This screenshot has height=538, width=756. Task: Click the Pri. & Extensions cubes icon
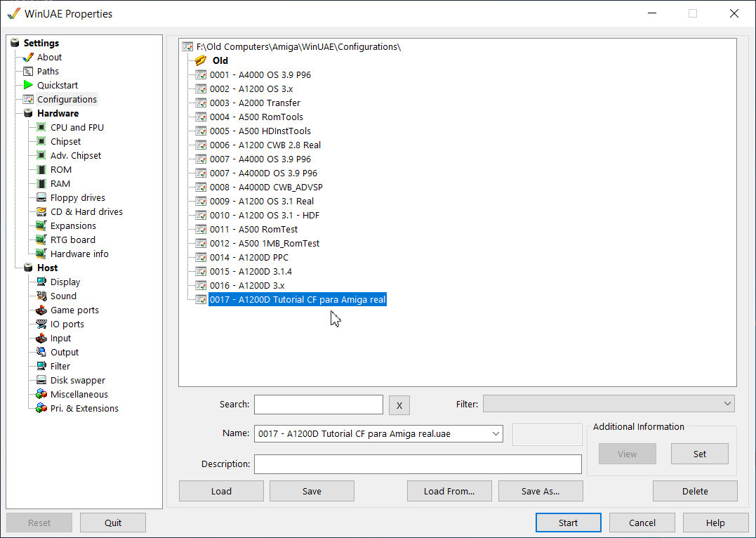(x=41, y=408)
